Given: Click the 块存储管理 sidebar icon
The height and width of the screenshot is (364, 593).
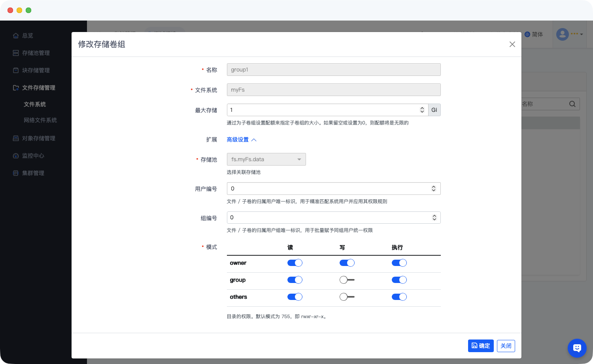Looking at the screenshot, I should 16,70.
